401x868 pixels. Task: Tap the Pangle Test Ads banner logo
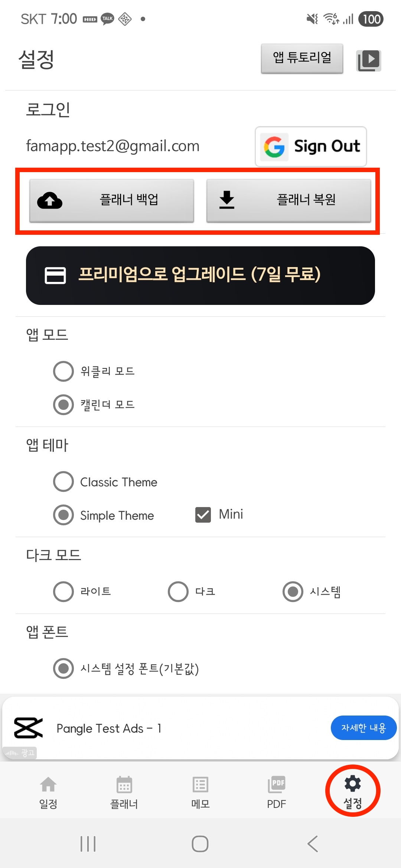coord(28,728)
